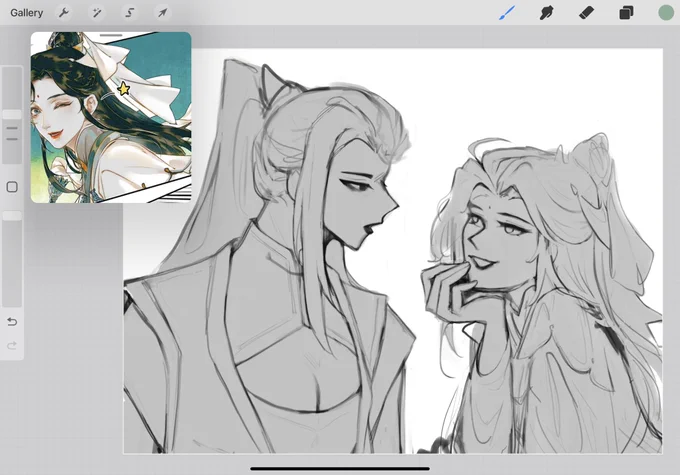The image size is (680, 475).
Task: Tap the Undo arrow
Action: point(12,322)
